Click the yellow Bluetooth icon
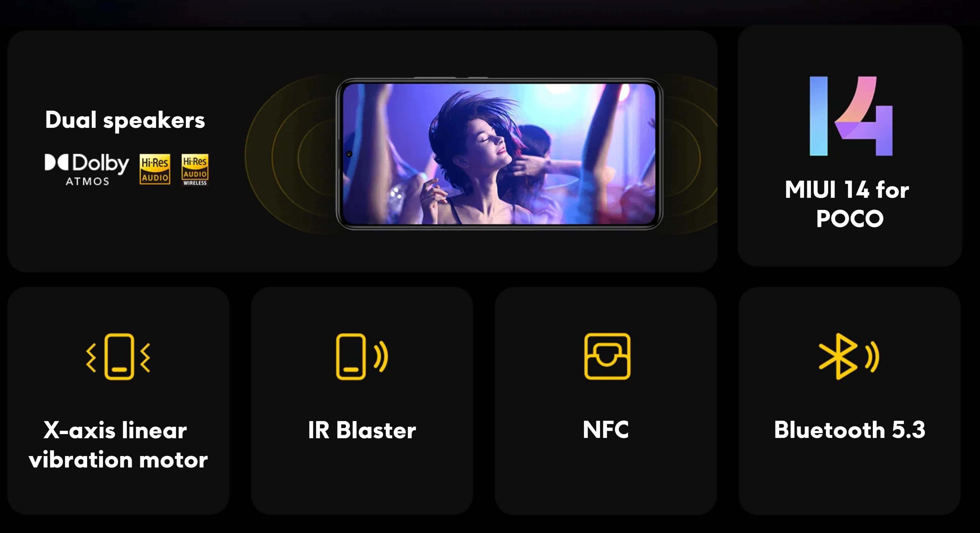This screenshot has width=980, height=533. 849,356
